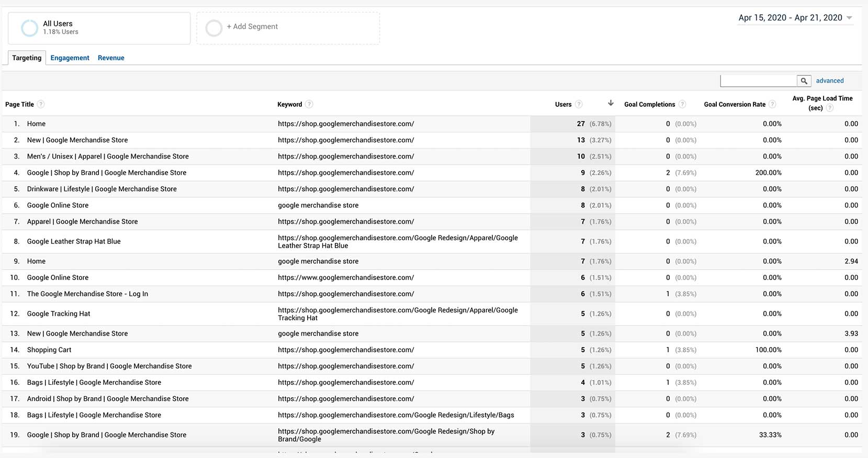Click page load time value 3.93
This screenshot has height=458, width=868.
[x=851, y=333]
